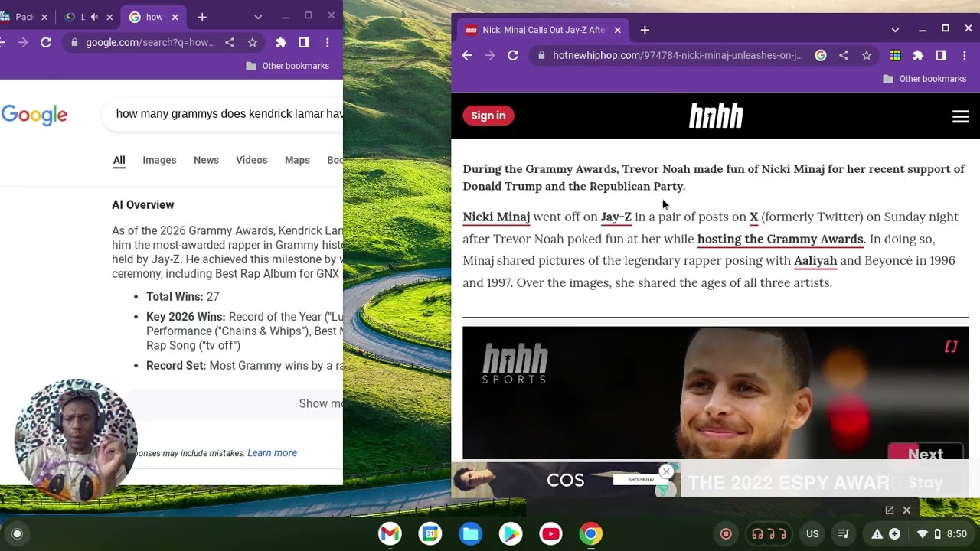
Task: Share the Google search page
Action: coord(230,42)
